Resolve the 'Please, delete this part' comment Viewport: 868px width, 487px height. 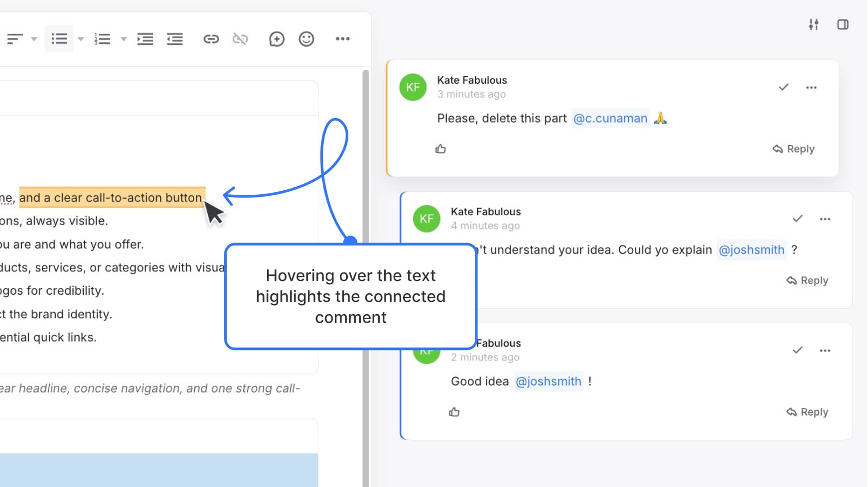pyautogui.click(x=784, y=87)
